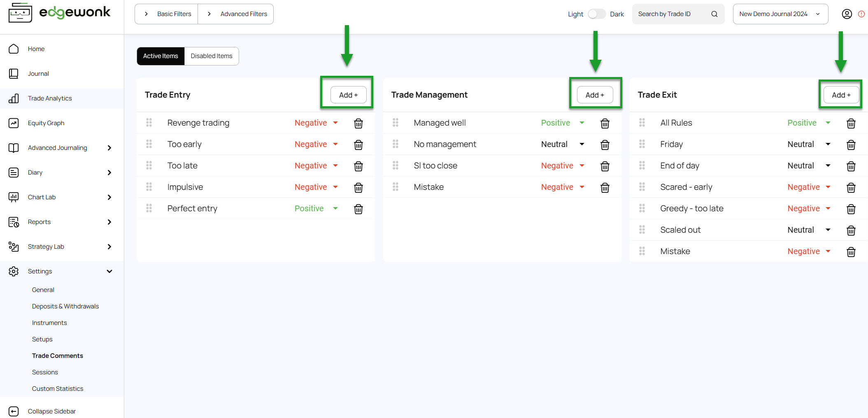Click trash icon for Perfect entry
868x418 pixels.
click(x=358, y=209)
